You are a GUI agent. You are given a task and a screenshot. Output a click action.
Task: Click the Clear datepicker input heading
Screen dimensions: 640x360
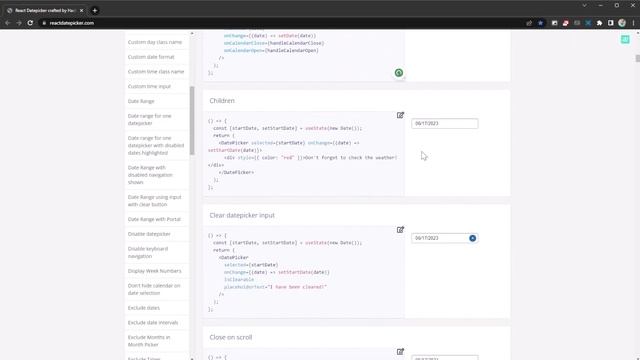pyautogui.click(x=242, y=215)
